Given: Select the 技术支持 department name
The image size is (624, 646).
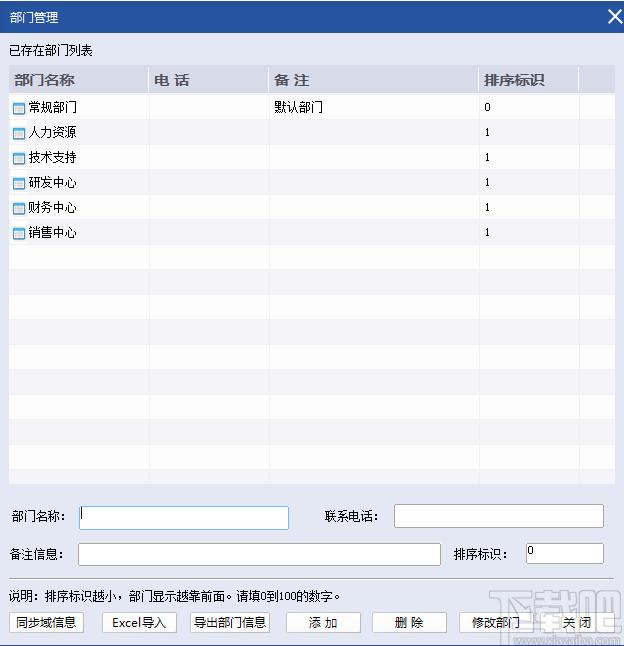Looking at the screenshot, I should (x=52, y=157).
